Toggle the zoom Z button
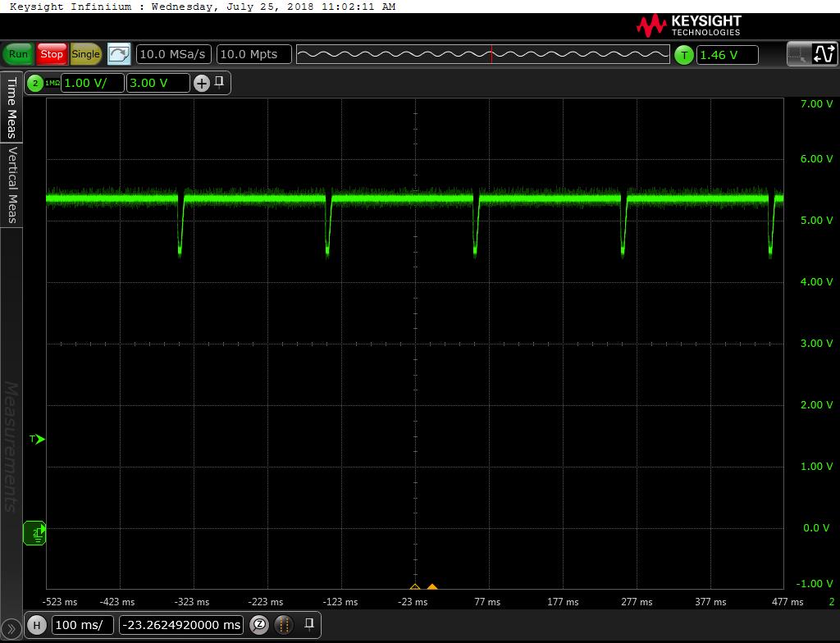Screen dimensions: 840x643 (x=259, y=624)
